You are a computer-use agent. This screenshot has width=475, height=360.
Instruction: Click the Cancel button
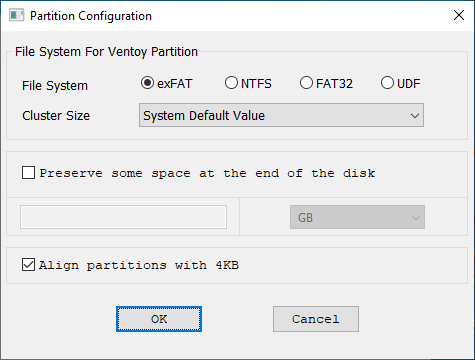[x=316, y=319]
